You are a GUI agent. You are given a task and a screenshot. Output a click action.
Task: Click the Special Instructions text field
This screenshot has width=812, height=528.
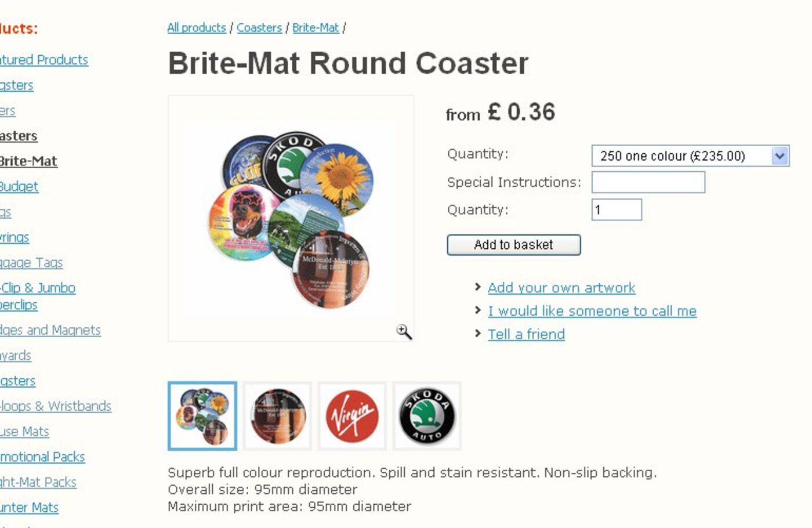(x=648, y=182)
